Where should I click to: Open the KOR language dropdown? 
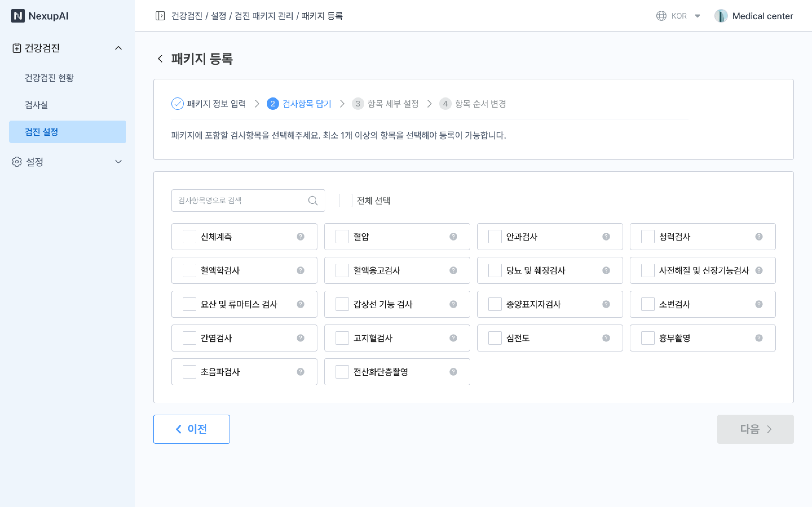click(697, 16)
